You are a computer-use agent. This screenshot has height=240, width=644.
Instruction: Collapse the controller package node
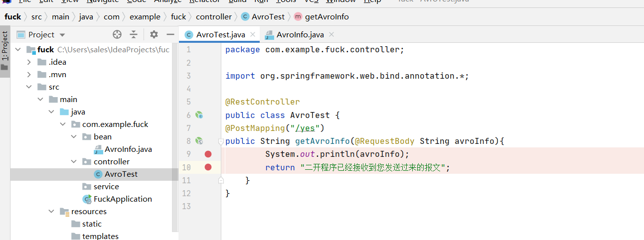pos(74,162)
